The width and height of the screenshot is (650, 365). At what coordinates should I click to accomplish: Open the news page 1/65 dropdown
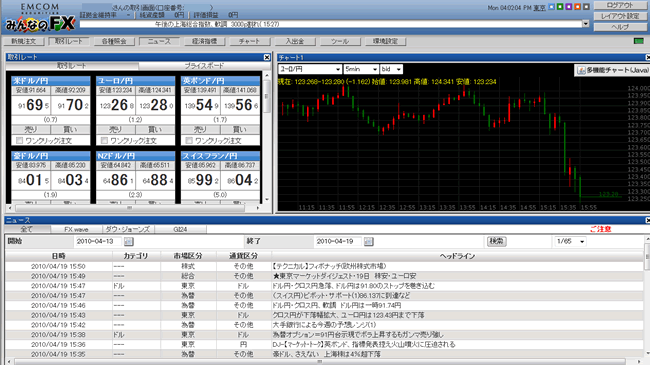point(570,241)
